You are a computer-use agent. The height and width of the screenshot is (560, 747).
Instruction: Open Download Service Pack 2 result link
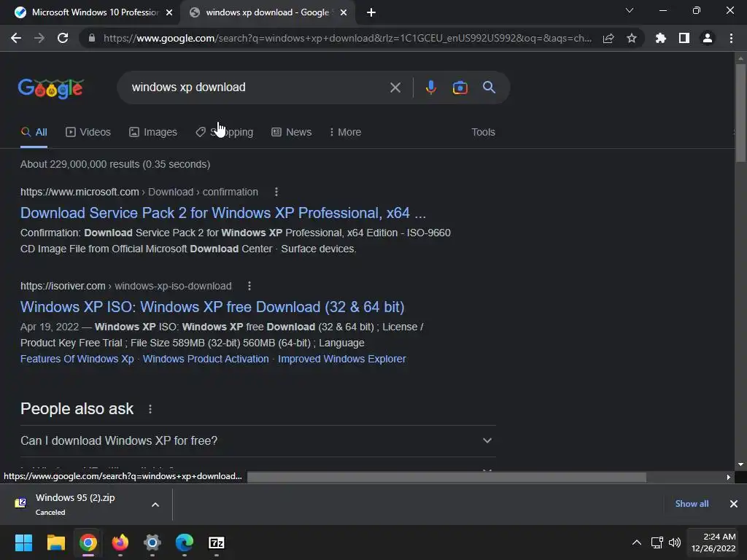tap(223, 213)
